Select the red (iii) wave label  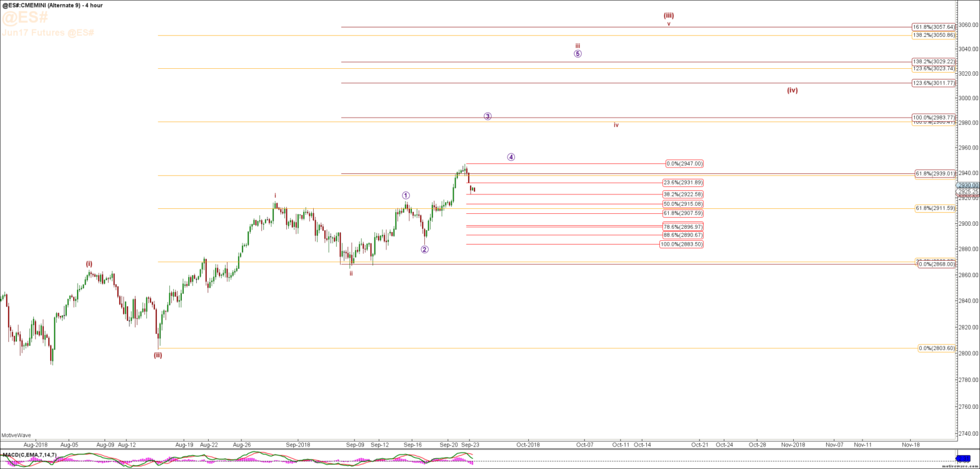click(x=669, y=16)
